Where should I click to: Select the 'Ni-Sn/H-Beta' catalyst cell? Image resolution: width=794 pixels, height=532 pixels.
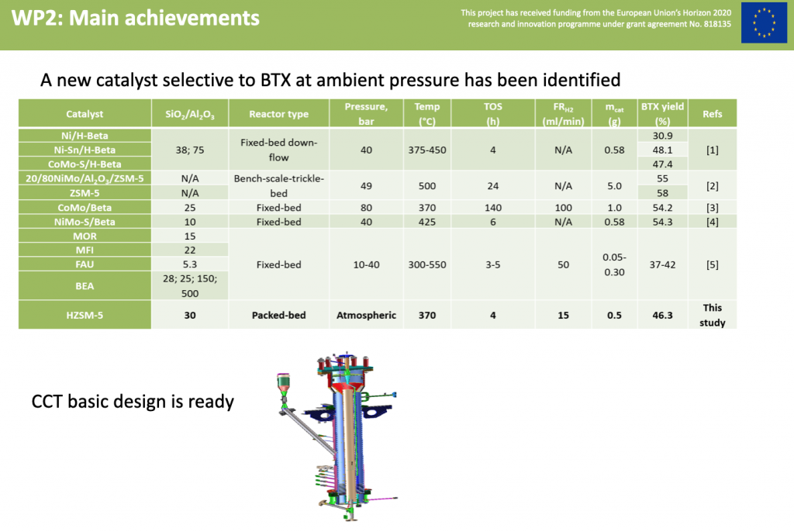pos(85,150)
